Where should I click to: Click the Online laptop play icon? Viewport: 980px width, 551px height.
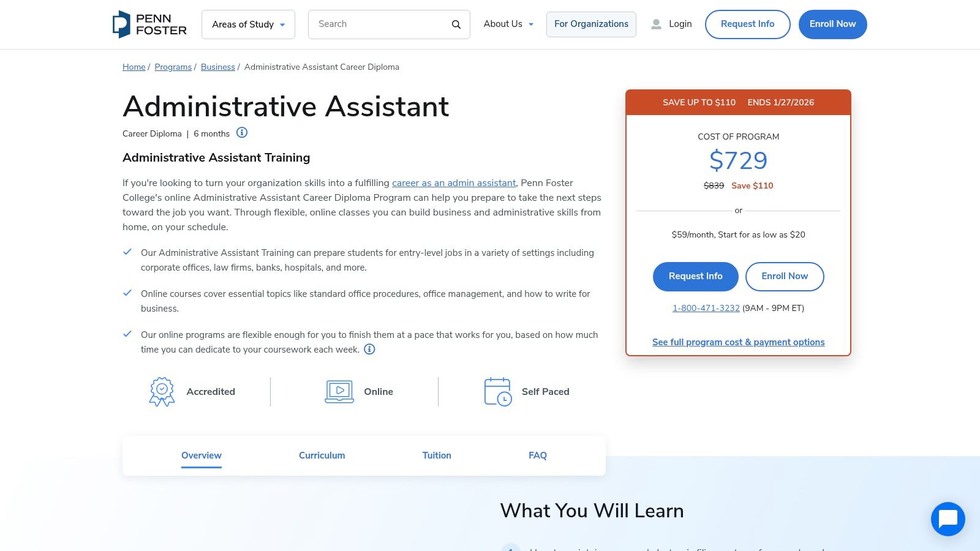click(339, 392)
